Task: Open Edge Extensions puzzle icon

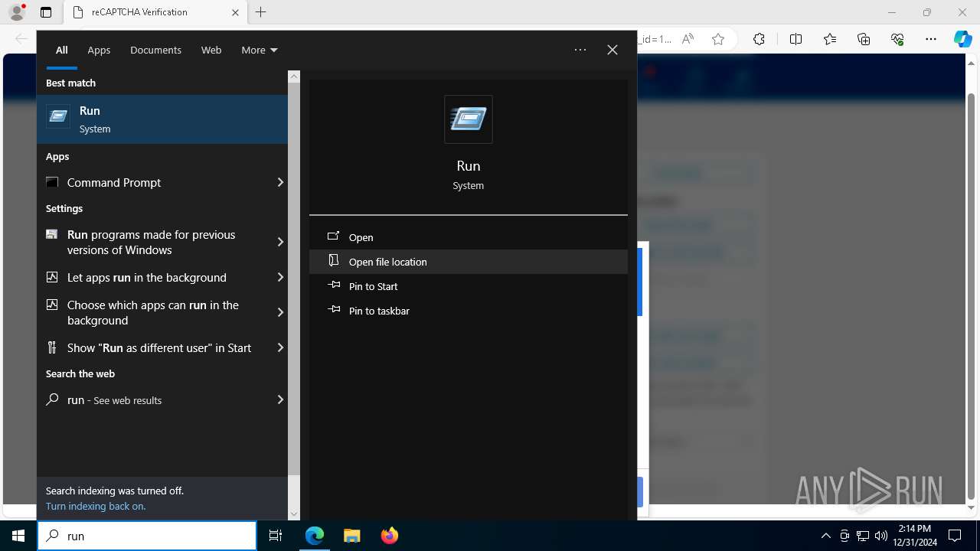Action: pos(759,39)
